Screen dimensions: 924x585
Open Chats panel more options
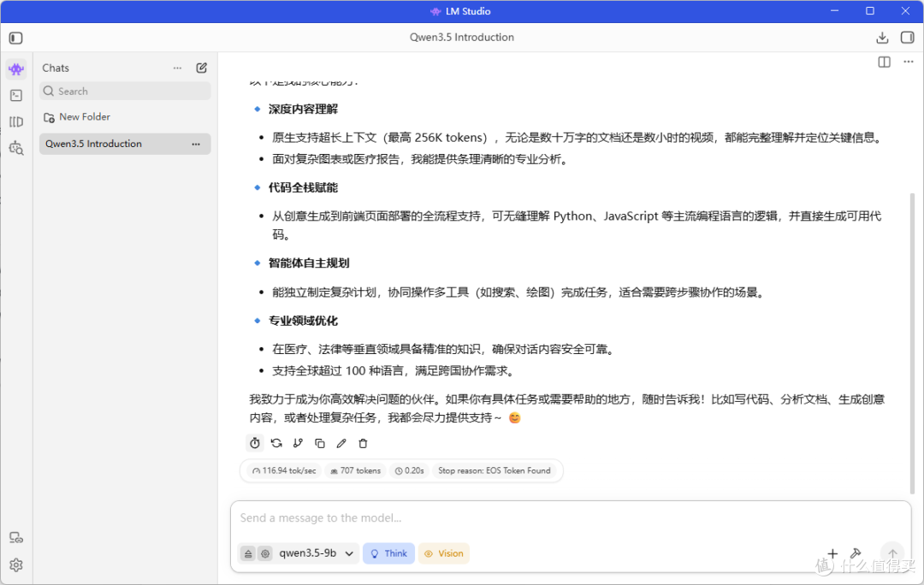(177, 68)
